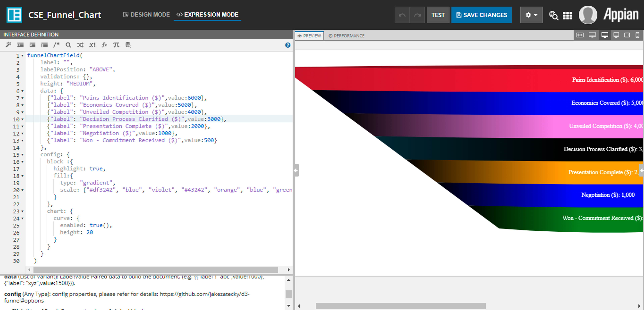Collapse code fold arrow on line 15
This screenshot has width=644, height=310.
22,155
